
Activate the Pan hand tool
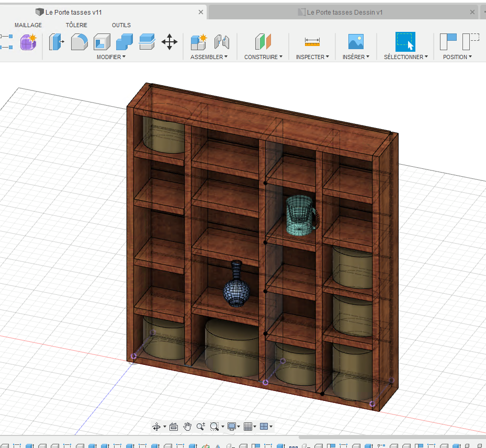(x=187, y=427)
